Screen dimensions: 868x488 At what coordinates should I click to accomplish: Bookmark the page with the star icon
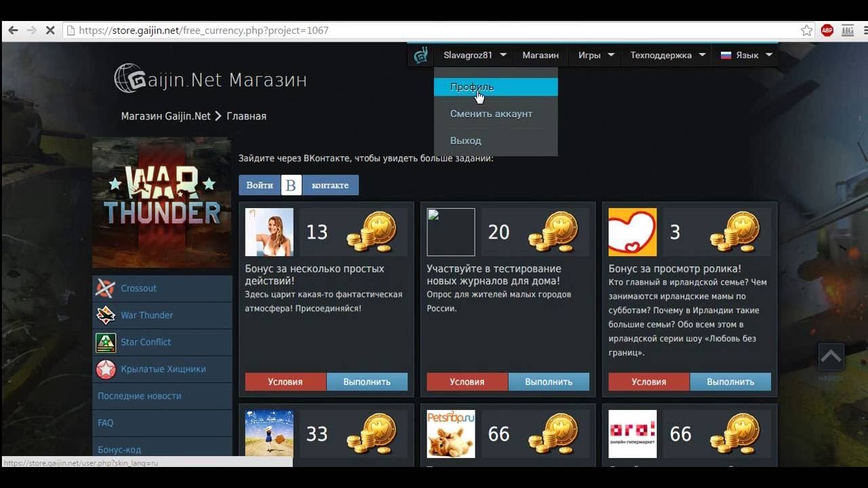coord(806,30)
